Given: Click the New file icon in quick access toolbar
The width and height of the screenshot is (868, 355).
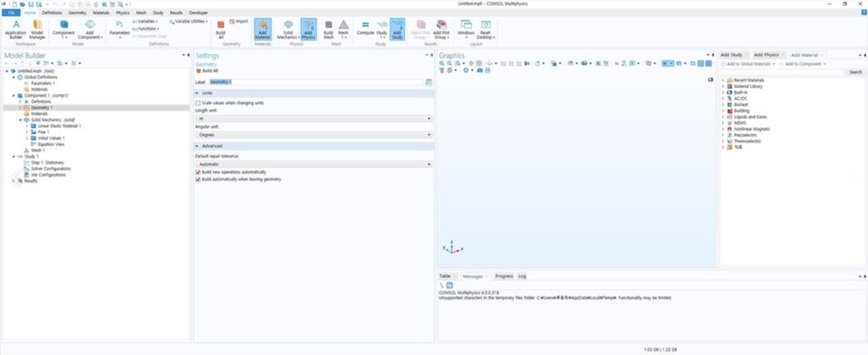Looking at the screenshot, I should point(14,4).
